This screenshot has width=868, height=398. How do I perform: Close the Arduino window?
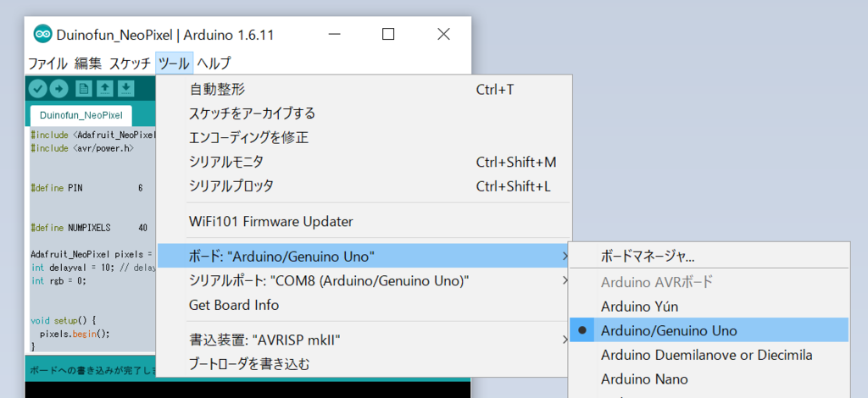tap(443, 34)
